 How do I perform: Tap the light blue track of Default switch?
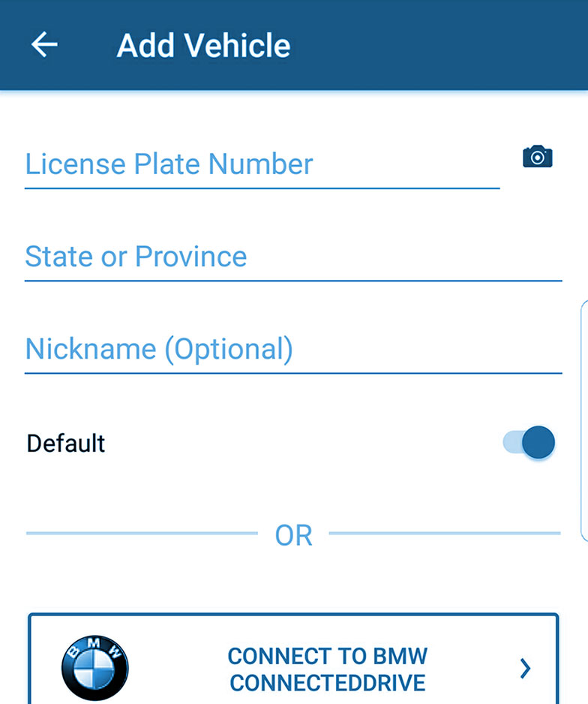(x=512, y=442)
